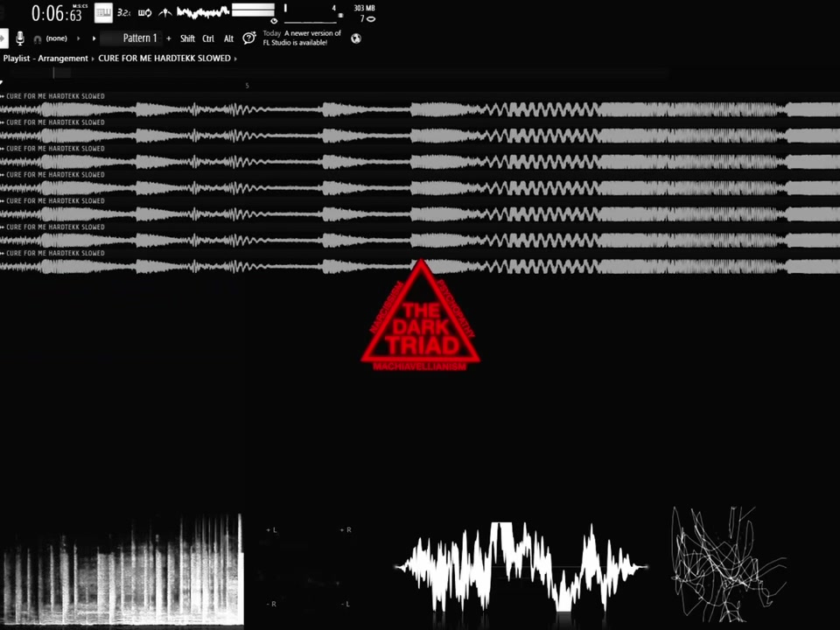Click the spectrogram visualizer panel
Image resolution: width=840 pixels, height=630 pixels.
(122, 570)
